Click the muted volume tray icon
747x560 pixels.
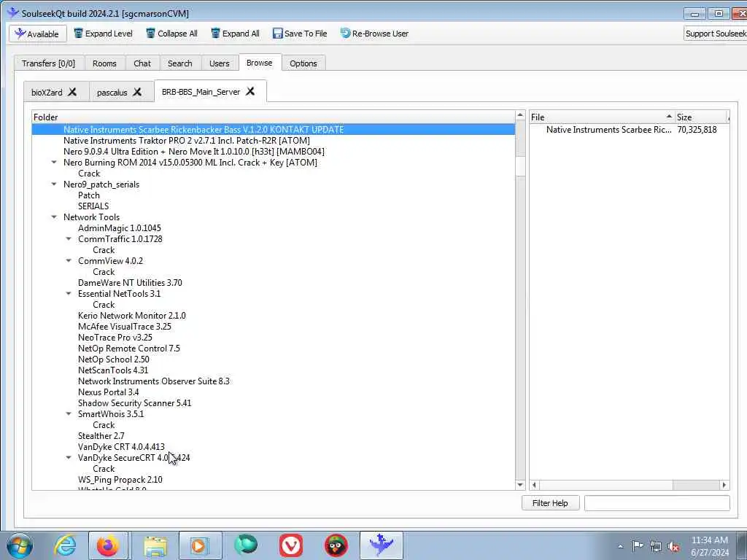pos(673,547)
